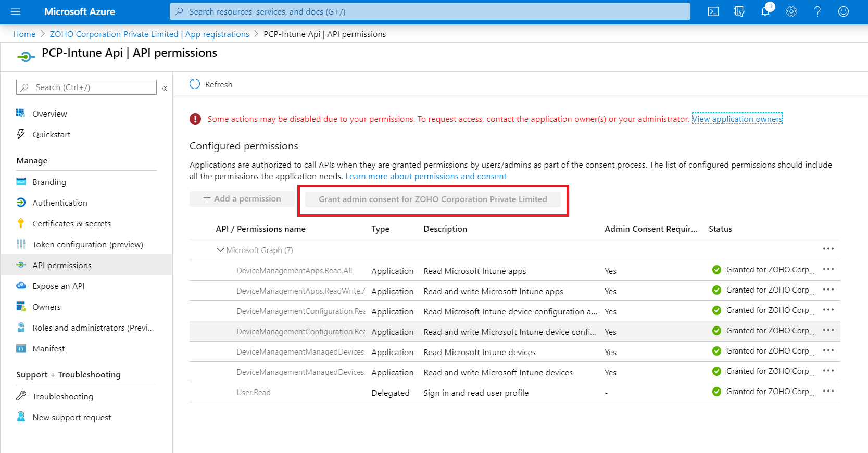
Task: Click the Refresh icon
Action: [x=195, y=84]
